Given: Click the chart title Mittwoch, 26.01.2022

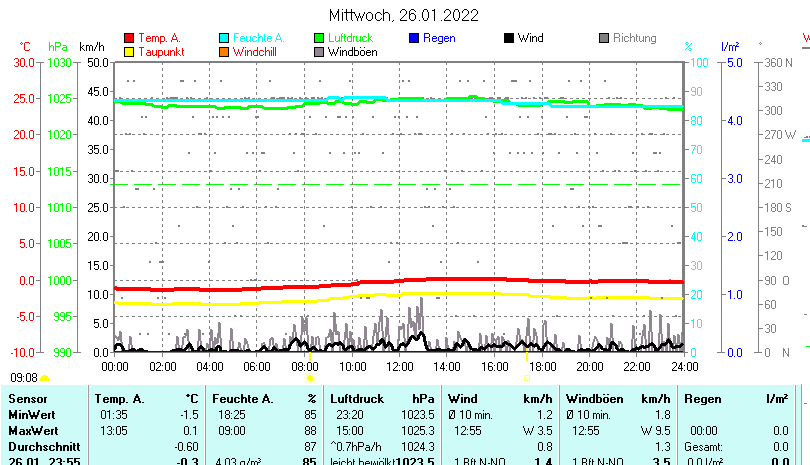Looking at the screenshot, I should pyautogui.click(x=403, y=15).
